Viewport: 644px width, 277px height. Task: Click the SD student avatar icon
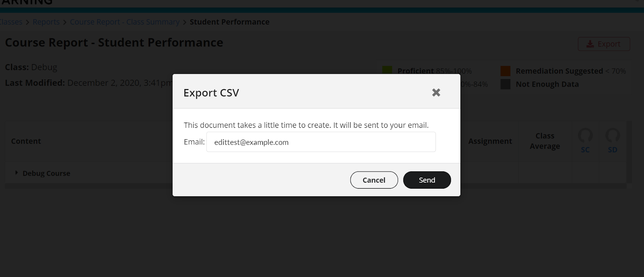pos(613,135)
